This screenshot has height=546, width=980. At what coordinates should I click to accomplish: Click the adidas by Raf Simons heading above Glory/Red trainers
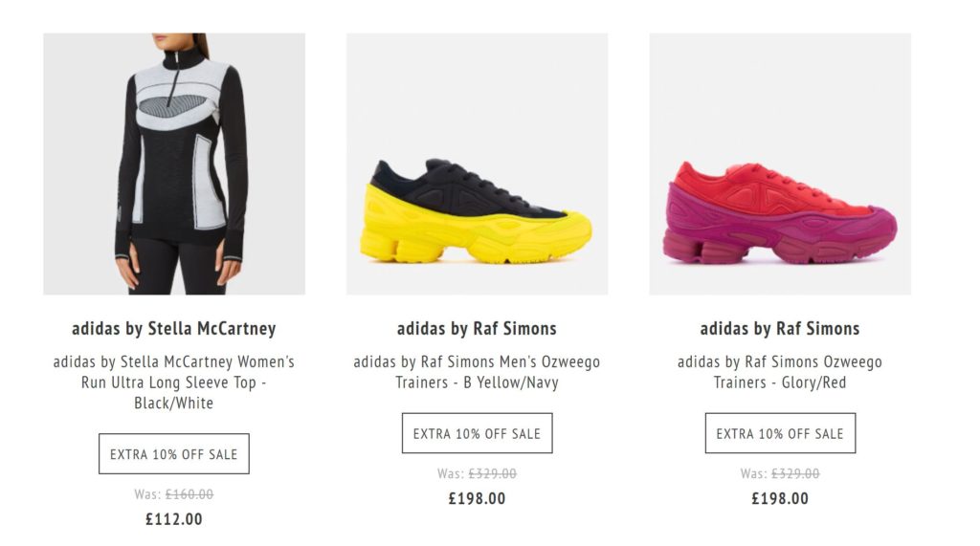tap(780, 329)
